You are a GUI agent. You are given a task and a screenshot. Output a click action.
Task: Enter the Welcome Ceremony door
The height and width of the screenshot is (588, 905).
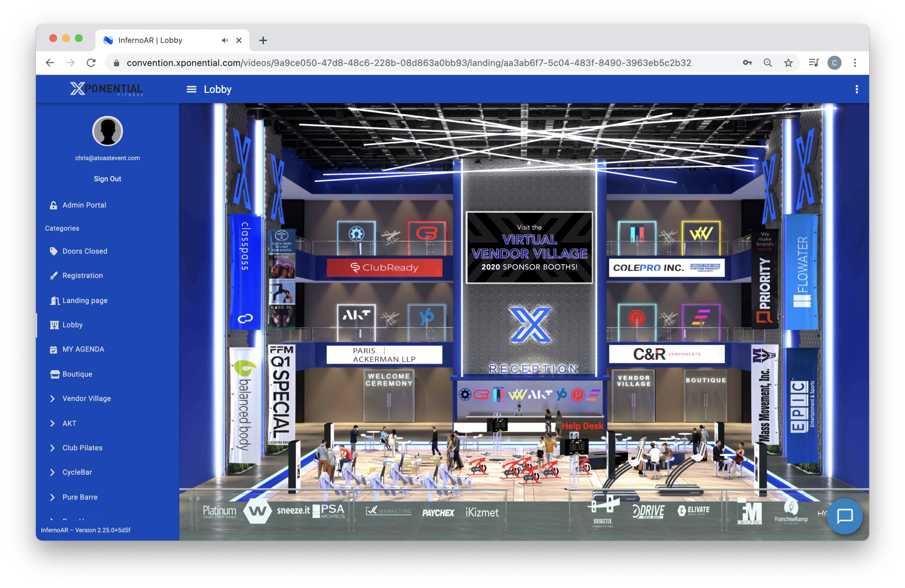[x=389, y=395]
